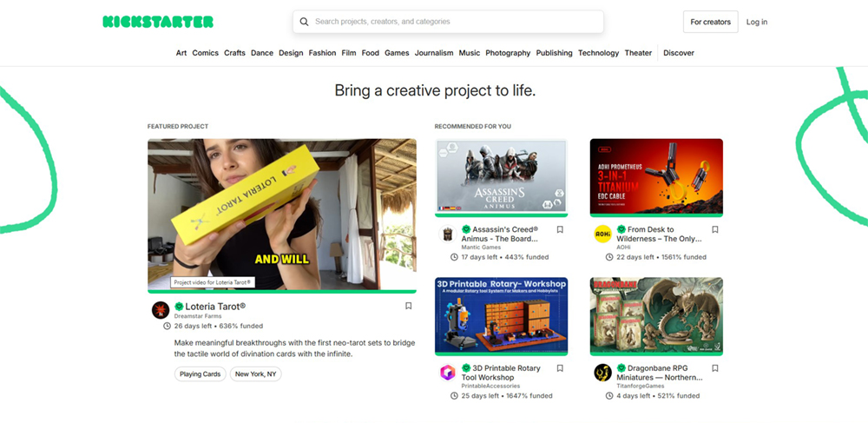Click the For creators button
Viewport: 868px width, 423px height.
point(710,22)
